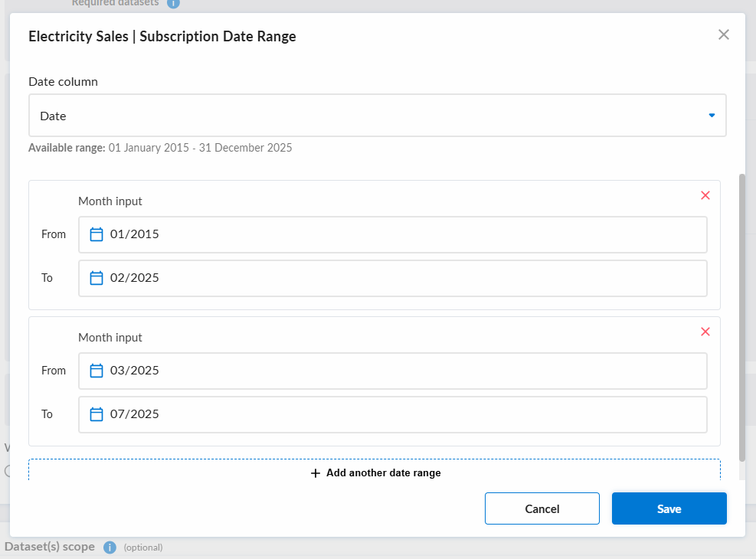The height and width of the screenshot is (559, 756).
Task: Click the Available range text
Action: point(160,148)
